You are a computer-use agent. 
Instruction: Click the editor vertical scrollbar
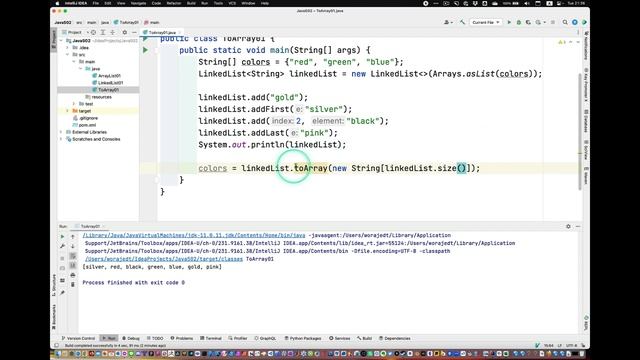pos(580,131)
